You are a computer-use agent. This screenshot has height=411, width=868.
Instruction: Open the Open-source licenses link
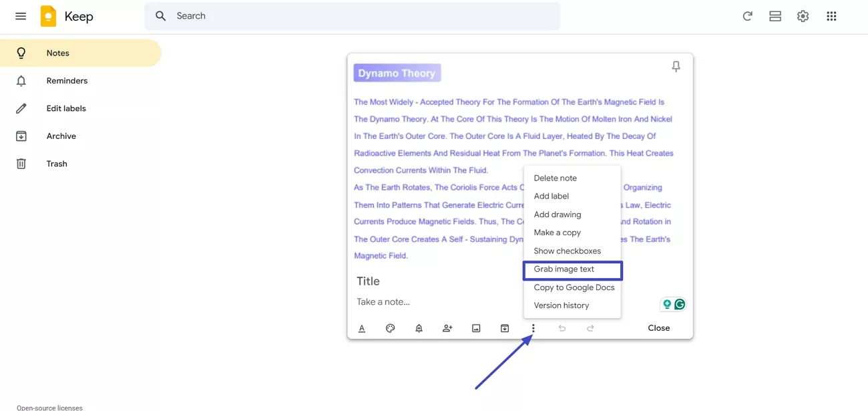click(50, 407)
